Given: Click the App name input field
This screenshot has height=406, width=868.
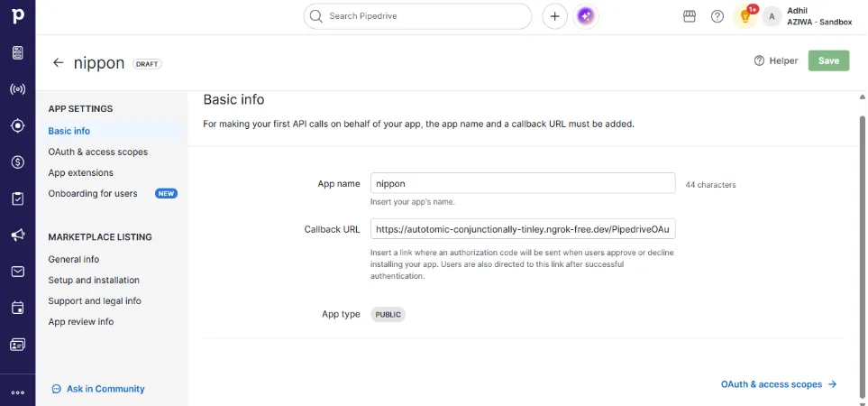Looking at the screenshot, I should pos(523,183).
